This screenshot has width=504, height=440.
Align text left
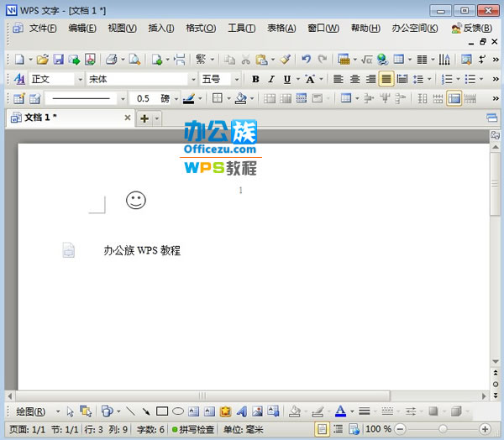tap(339, 79)
